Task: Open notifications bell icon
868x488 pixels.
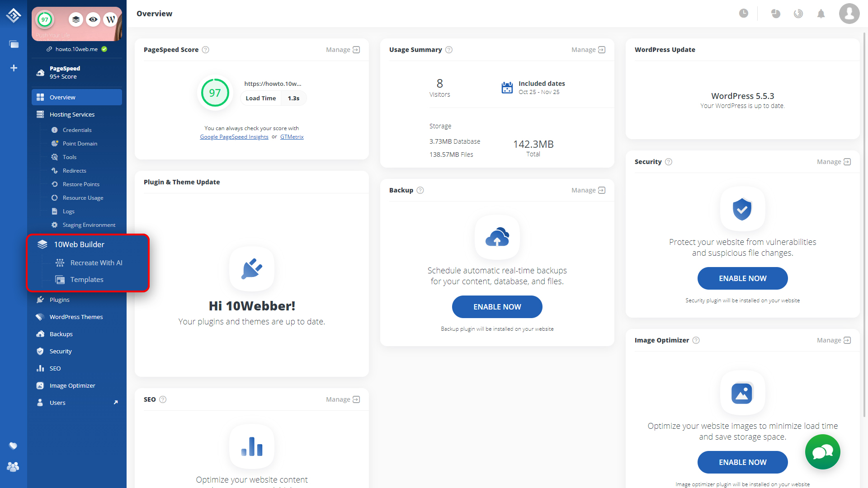Action: (821, 14)
